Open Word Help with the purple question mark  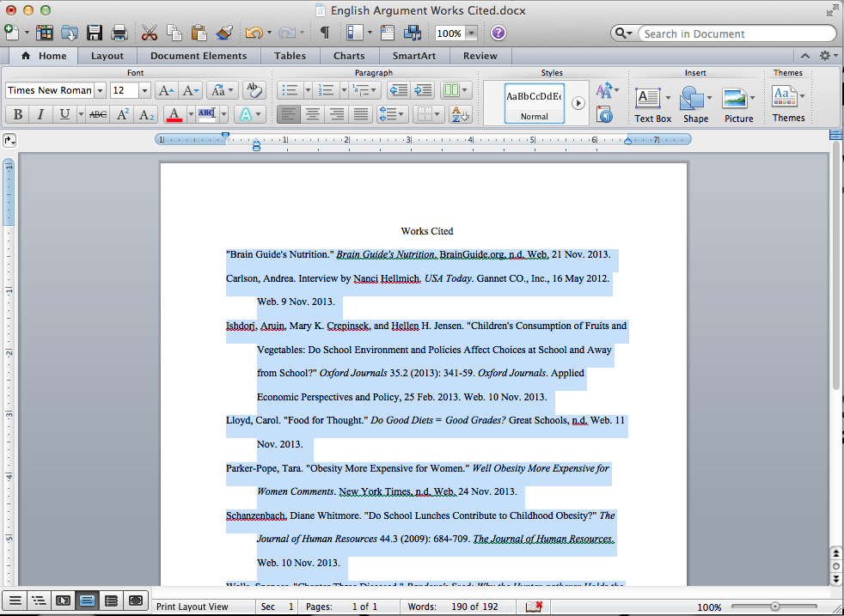(x=498, y=33)
